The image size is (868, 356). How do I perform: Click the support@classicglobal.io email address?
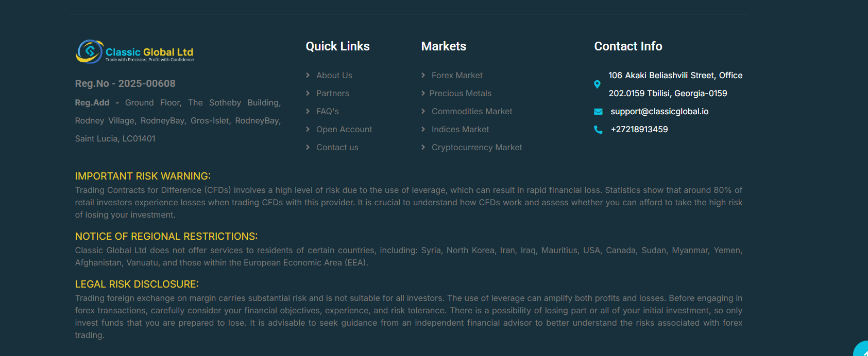(659, 112)
